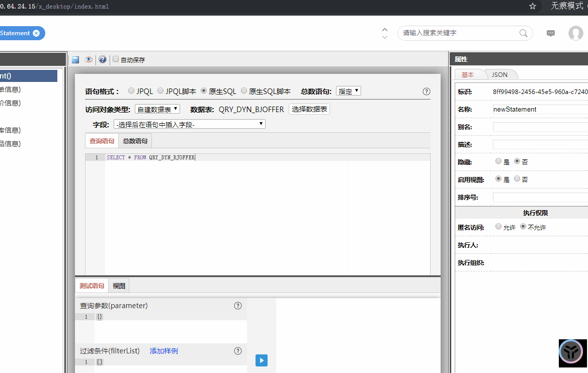This screenshot has height=373, width=588.
Task: Click help icon next to 查询参数(parameter)
Action: (238, 306)
